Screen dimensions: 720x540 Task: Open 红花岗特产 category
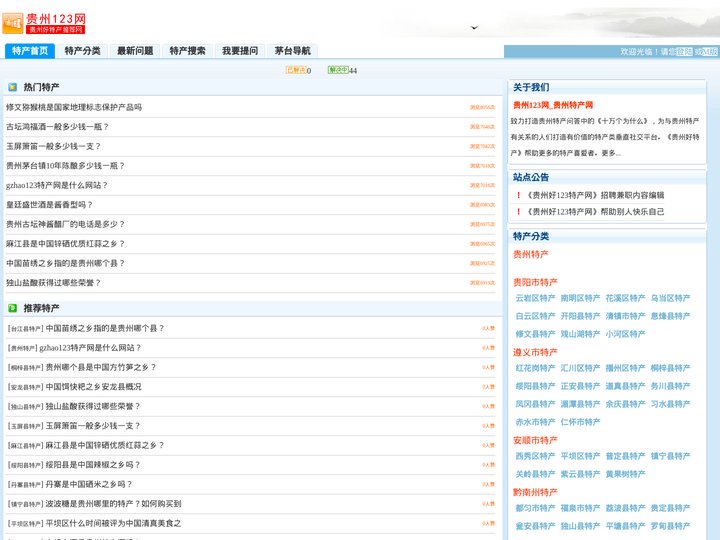pos(535,368)
